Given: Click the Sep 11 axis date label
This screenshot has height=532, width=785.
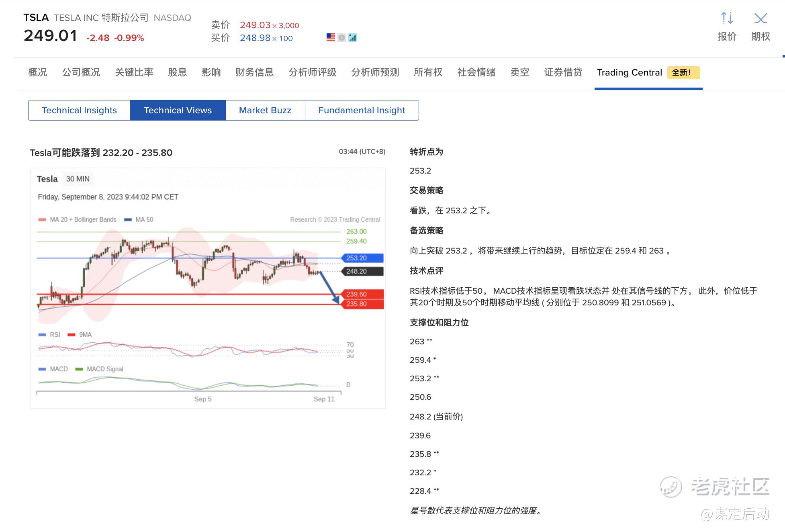Looking at the screenshot, I should click(x=324, y=399).
